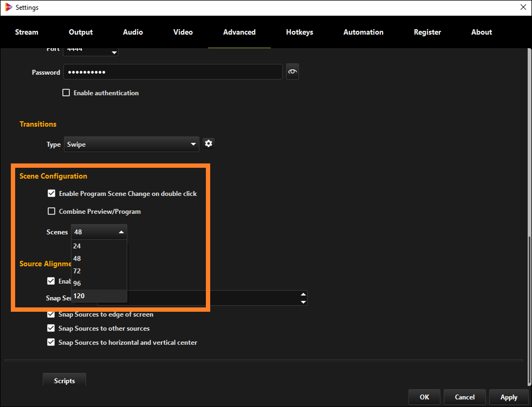Choose 48 from the Scenes options list

click(x=99, y=259)
